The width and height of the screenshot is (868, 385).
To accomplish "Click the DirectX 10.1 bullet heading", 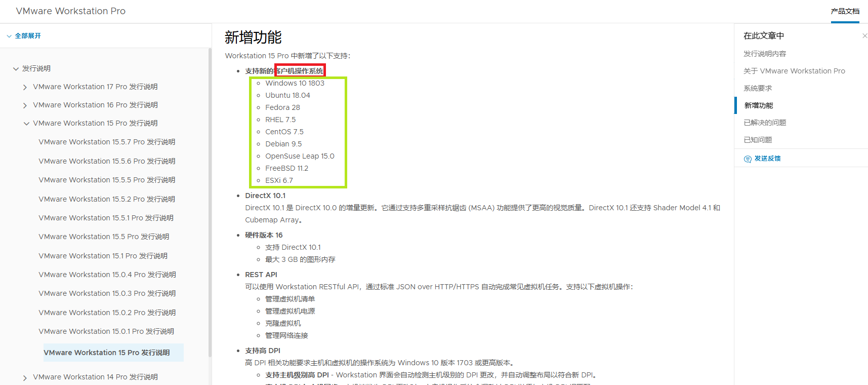I will point(265,196).
